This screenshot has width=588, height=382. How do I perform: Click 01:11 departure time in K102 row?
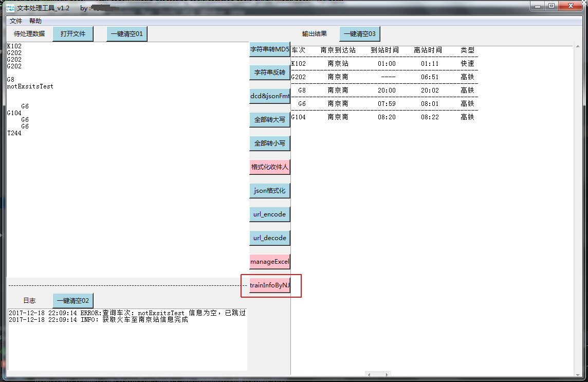(x=430, y=63)
